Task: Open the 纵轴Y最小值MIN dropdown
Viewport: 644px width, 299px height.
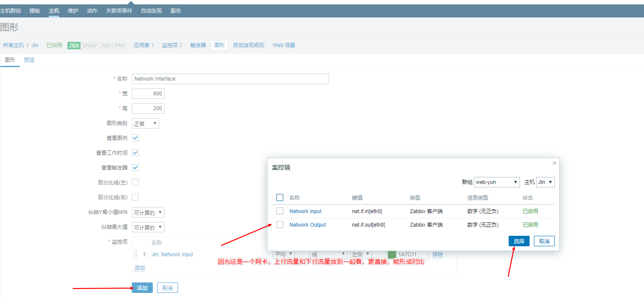Action: [x=148, y=213]
